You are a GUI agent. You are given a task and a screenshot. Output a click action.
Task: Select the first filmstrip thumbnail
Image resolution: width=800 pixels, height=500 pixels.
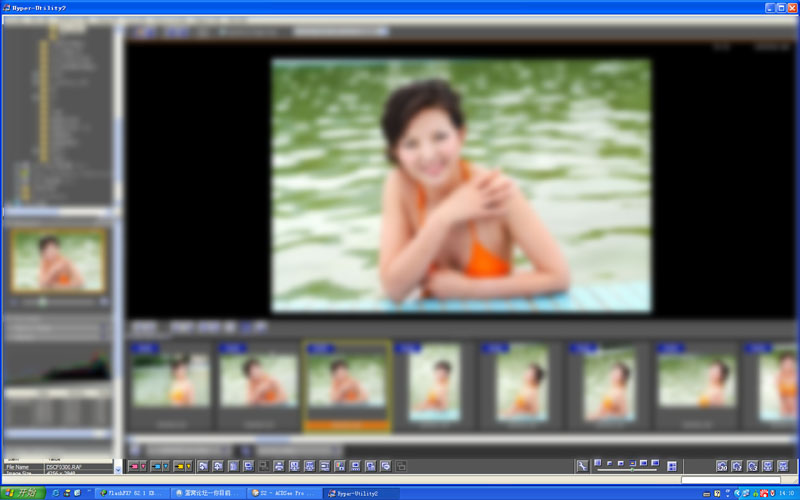pyautogui.click(x=170, y=382)
